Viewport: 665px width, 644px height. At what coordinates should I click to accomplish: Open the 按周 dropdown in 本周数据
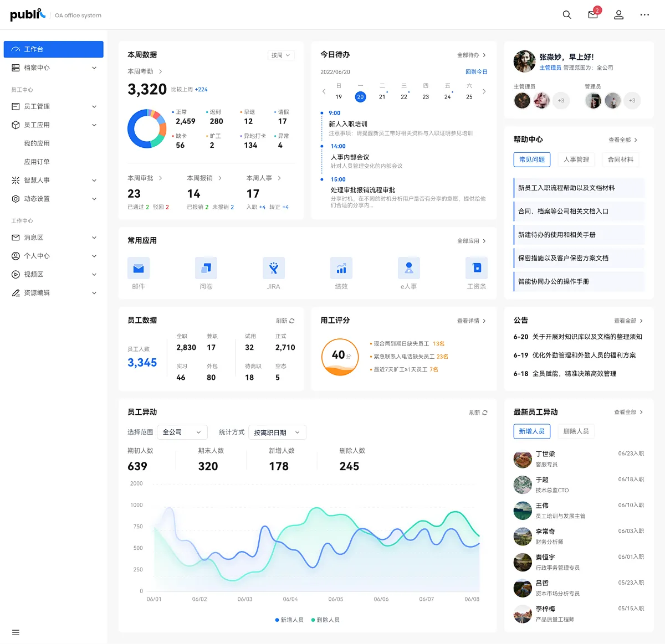click(280, 55)
